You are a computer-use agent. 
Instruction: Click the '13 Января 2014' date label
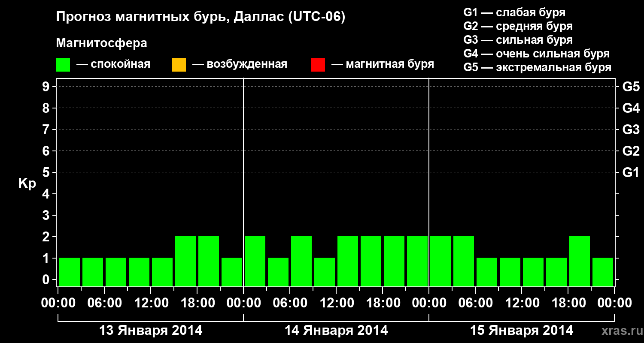[151, 331]
